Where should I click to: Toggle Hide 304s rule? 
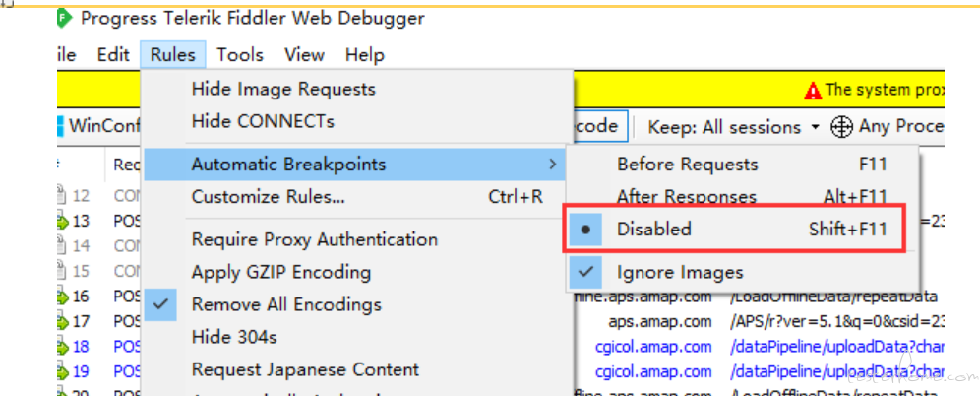355,337
